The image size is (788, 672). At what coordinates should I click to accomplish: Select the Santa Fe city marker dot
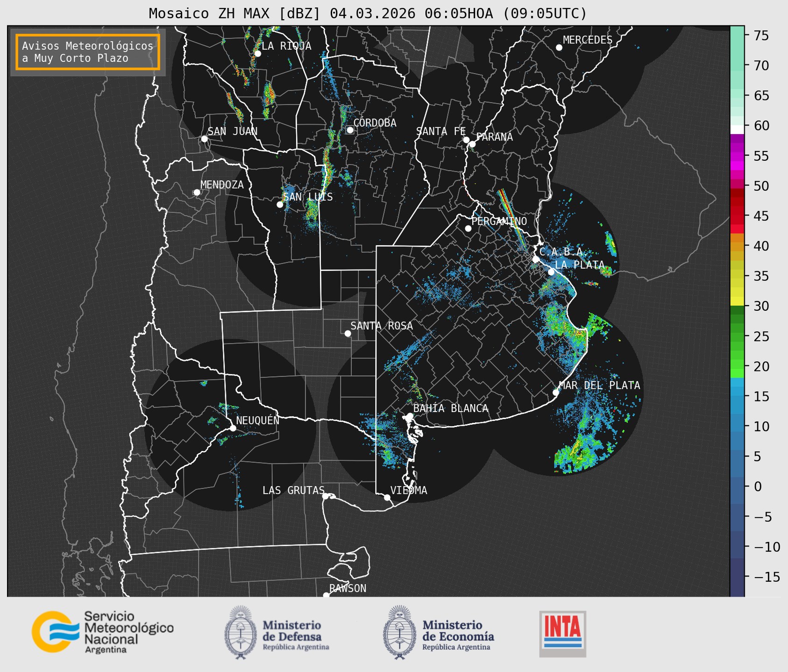click(x=466, y=140)
